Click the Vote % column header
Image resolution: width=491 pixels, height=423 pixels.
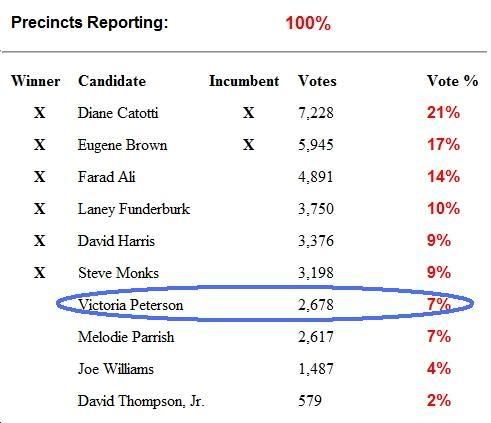[x=453, y=81]
